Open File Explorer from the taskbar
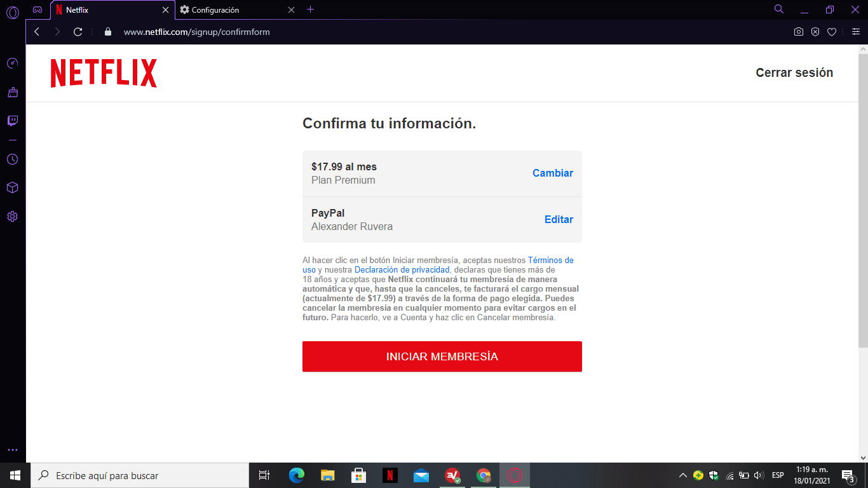 [x=327, y=475]
